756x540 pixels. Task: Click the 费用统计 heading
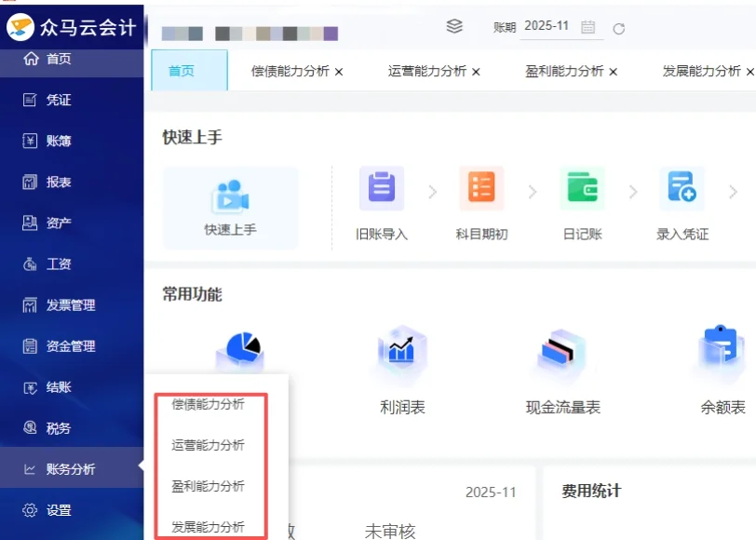coord(591,491)
